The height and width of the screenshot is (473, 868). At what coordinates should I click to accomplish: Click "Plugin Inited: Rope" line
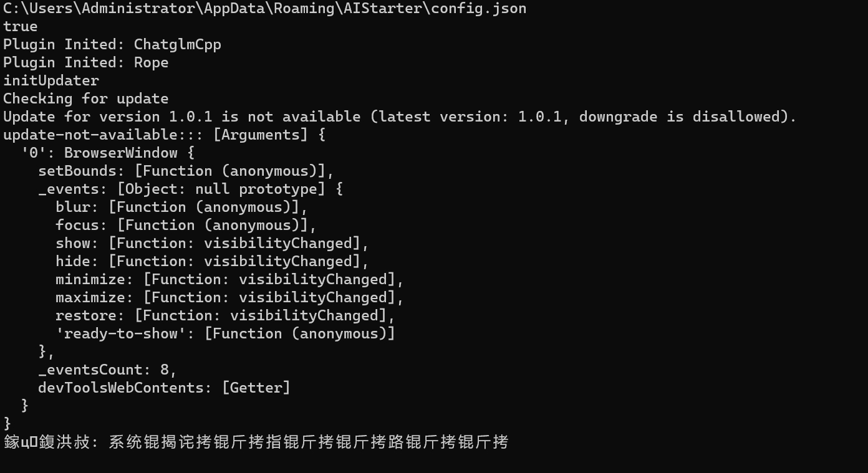pyautogui.click(x=86, y=63)
